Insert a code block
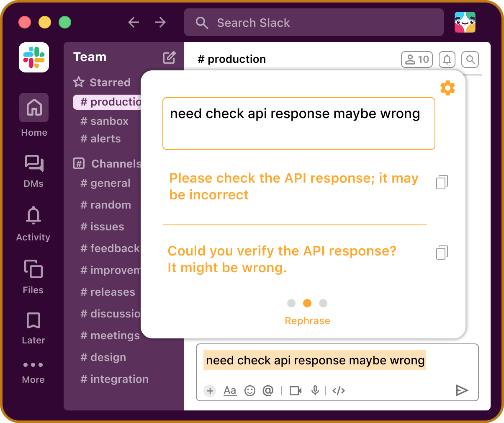 pyautogui.click(x=339, y=391)
